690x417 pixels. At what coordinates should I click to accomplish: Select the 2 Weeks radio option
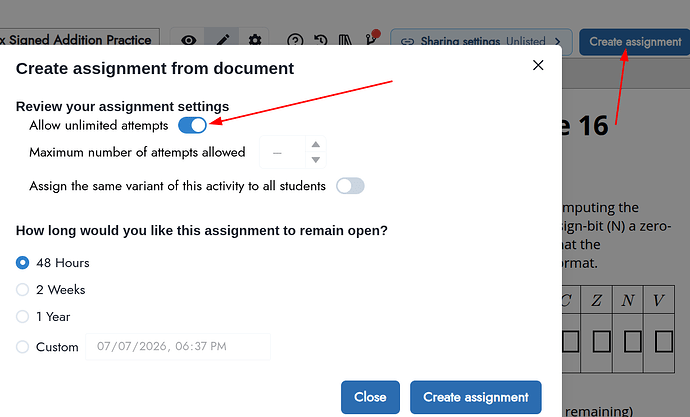click(22, 289)
